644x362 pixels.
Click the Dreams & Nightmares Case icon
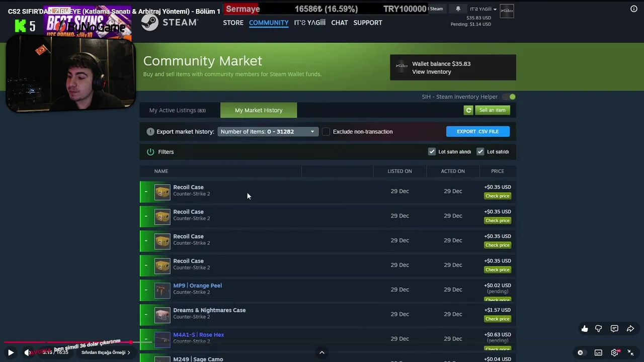click(162, 315)
